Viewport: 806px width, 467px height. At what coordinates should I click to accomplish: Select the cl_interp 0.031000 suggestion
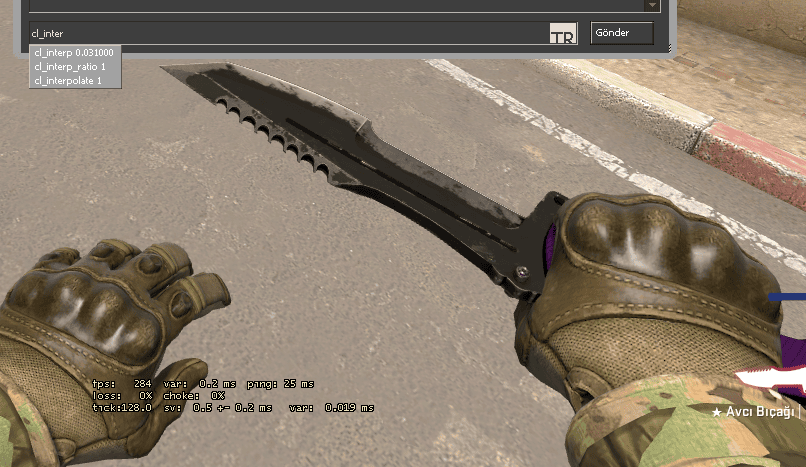[x=74, y=51]
